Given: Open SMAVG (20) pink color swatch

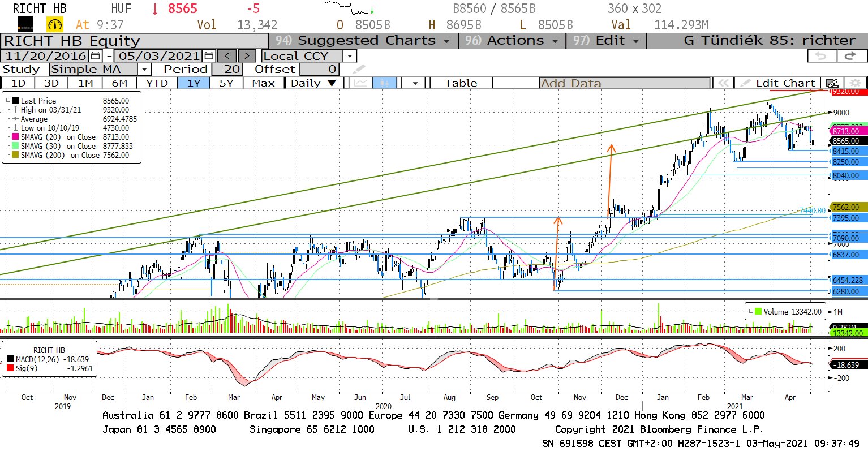Looking at the screenshot, I should click(15, 137).
